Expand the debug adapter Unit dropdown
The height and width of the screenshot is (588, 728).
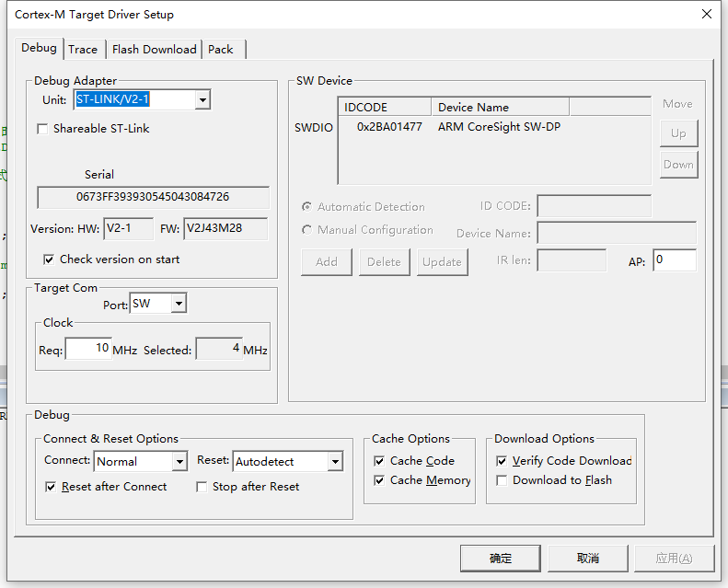[x=202, y=99]
